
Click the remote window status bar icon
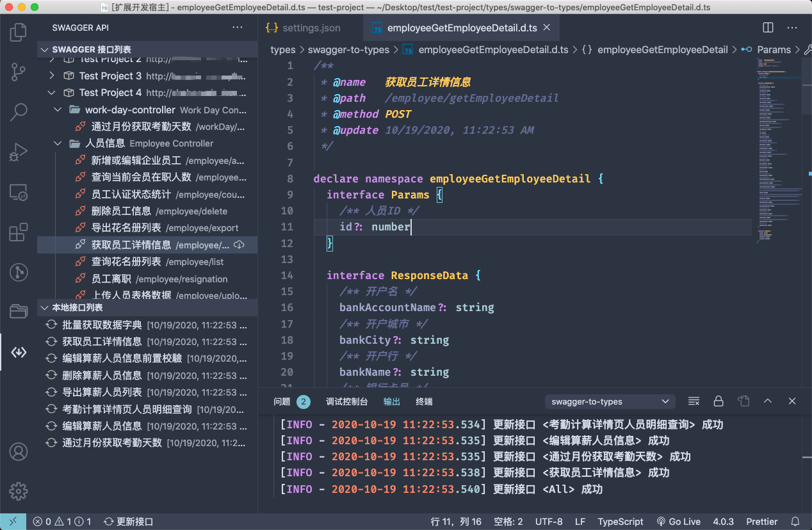pos(13,522)
